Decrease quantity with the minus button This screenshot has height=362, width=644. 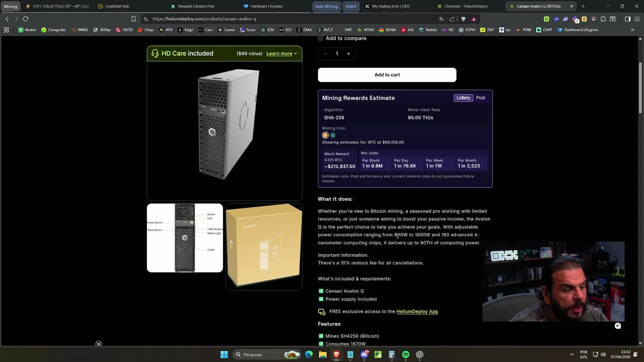pyautogui.click(x=325, y=53)
